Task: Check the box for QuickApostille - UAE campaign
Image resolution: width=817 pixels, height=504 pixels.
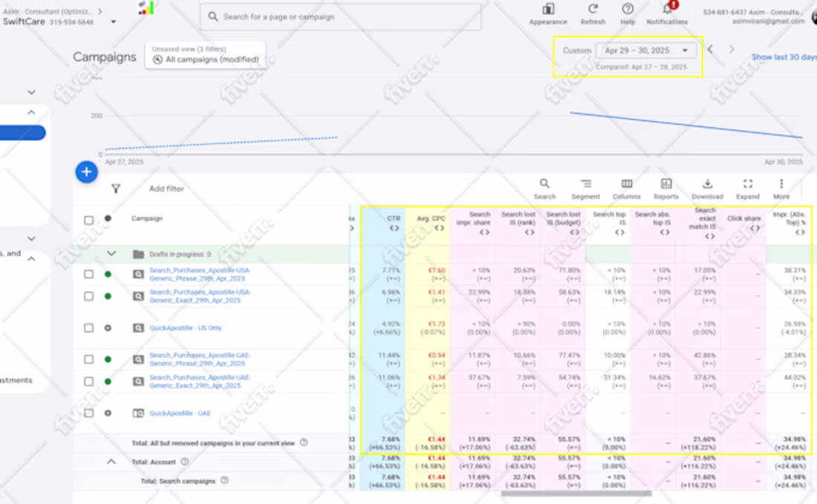Action: click(88, 413)
